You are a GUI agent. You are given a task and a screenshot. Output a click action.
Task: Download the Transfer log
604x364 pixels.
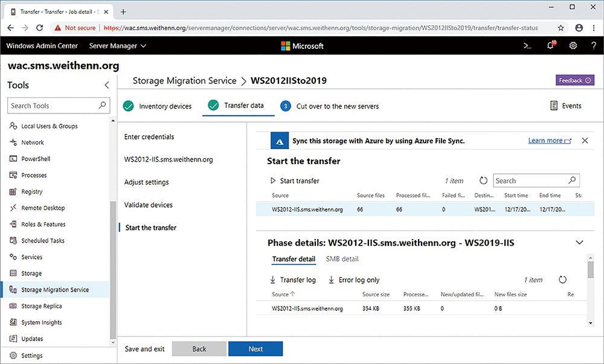pos(293,279)
